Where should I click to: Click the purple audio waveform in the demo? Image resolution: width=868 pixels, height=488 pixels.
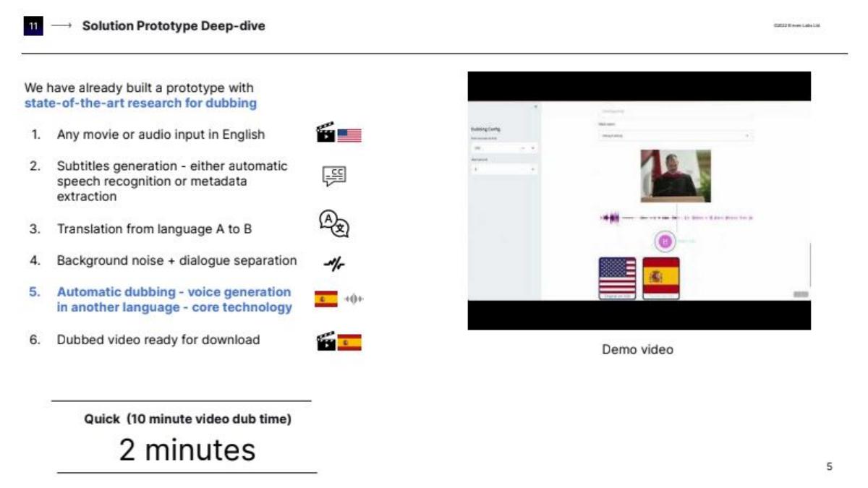tap(676, 217)
